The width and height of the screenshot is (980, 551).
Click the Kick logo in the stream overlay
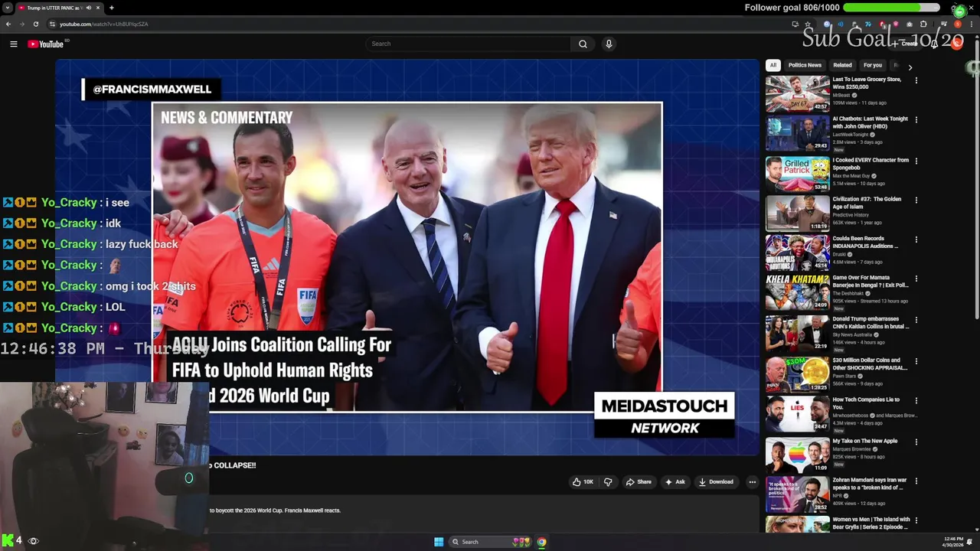(8, 541)
